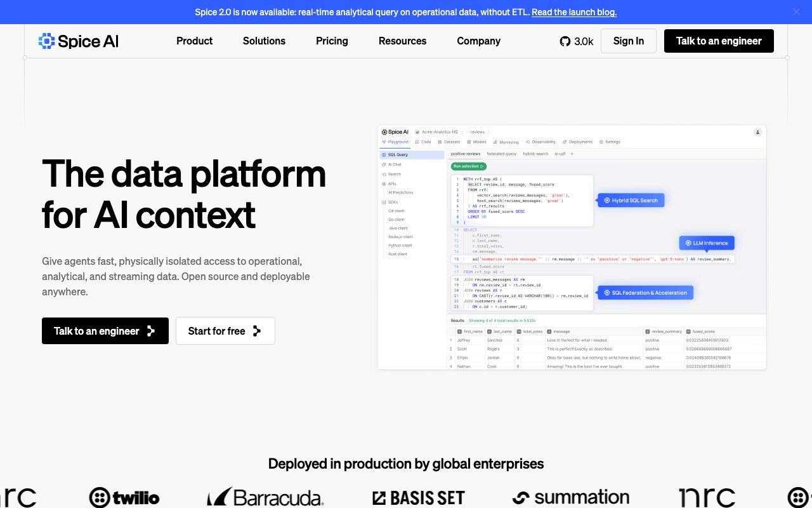Click the Spice AI playground product screenshot
The height and width of the screenshot is (508, 812).
[572, 247]
